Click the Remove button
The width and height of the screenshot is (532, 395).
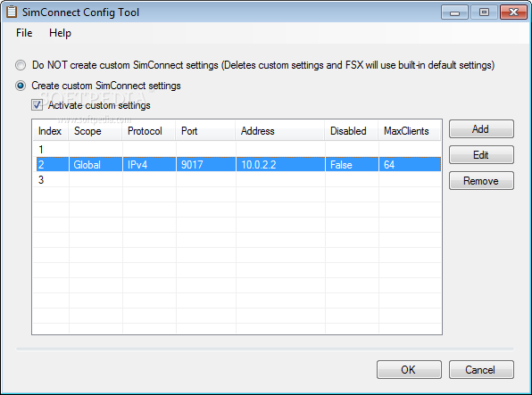click(481, 181)
